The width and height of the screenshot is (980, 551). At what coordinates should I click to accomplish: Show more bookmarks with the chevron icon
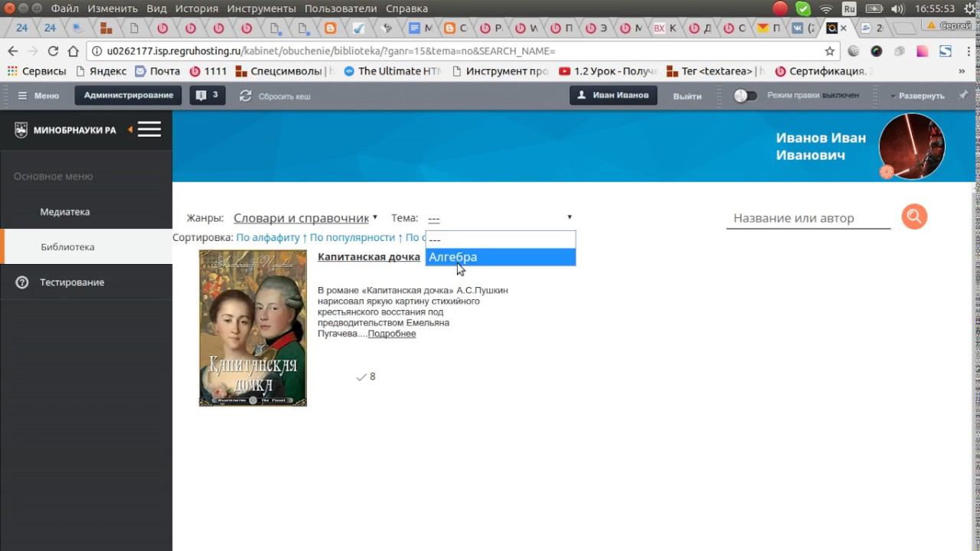point(962,71)
